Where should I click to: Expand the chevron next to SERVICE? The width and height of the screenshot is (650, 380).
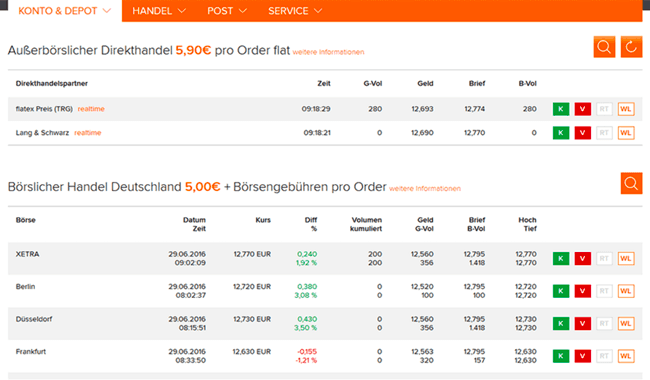click(318, 11)
